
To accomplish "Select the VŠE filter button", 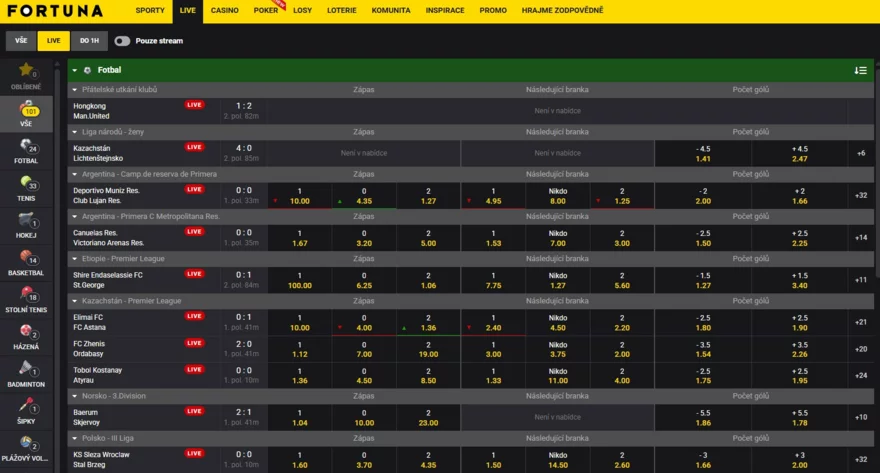I will tap(21, 41).
